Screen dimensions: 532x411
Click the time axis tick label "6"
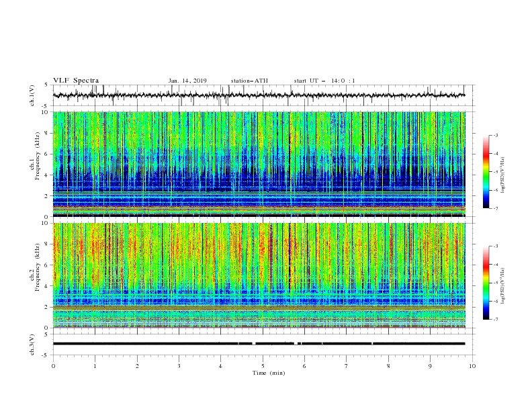(304, 366)
